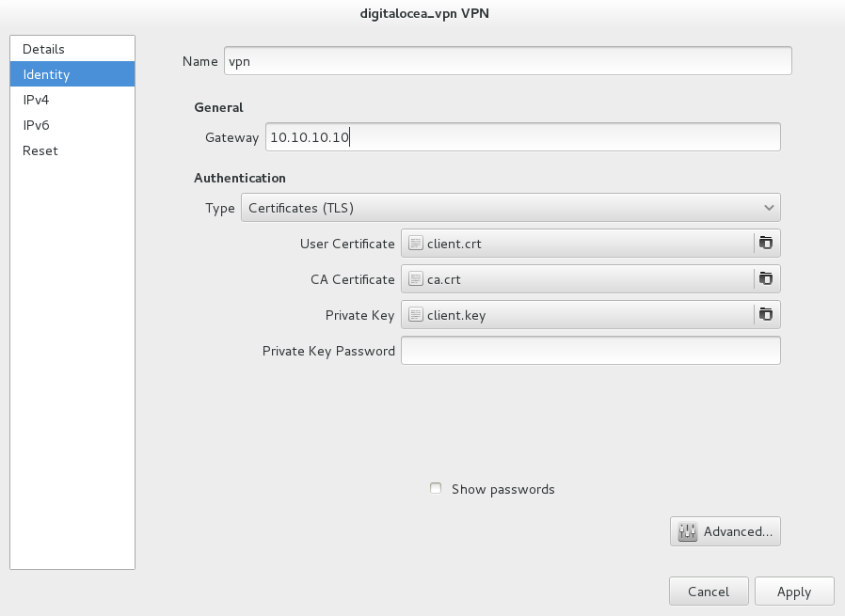Click into the Private Key Password field

coord(590,351)
